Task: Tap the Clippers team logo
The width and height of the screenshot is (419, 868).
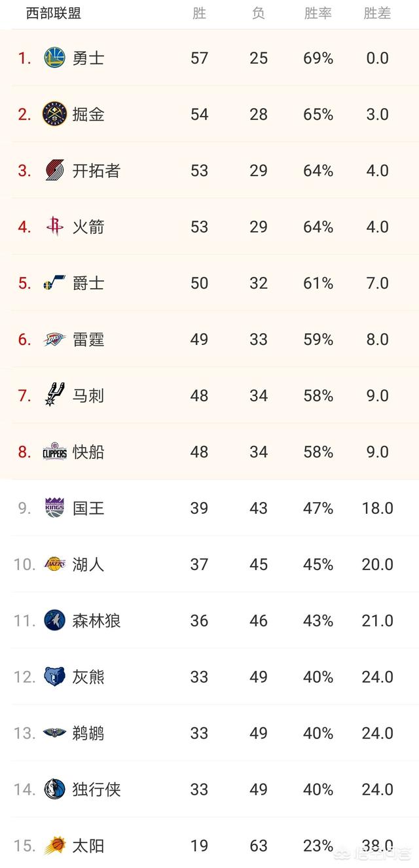Action: coord(54,452)
